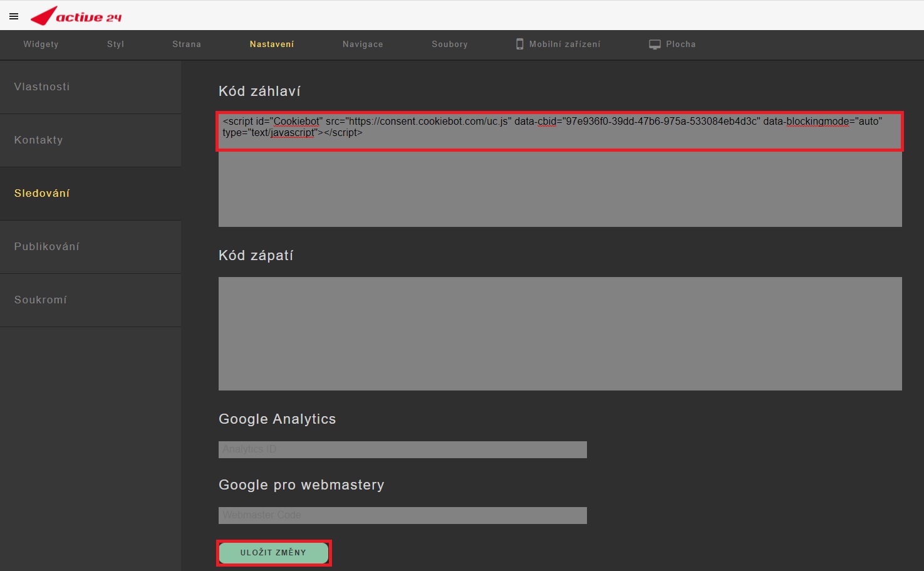Image resolution: width=924 pixels, height=571 pixels.
Task: Click the Kód zápatí heading
Action: pos(256,256)
